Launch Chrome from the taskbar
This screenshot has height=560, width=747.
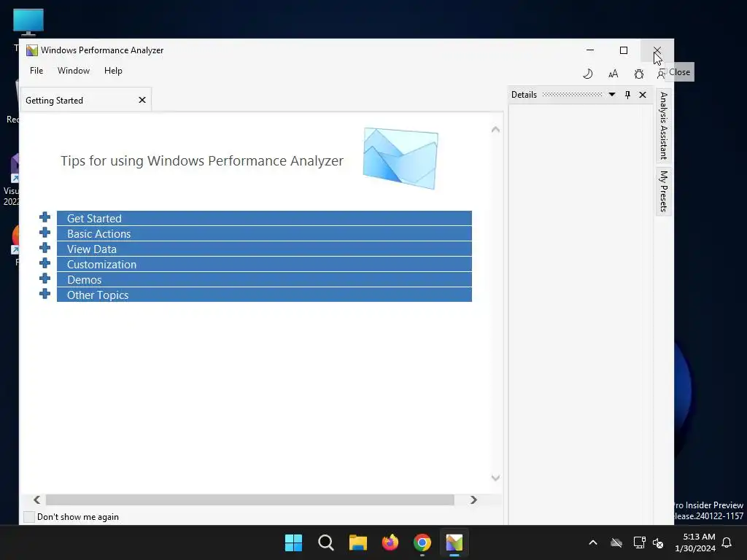coord(422,542)
